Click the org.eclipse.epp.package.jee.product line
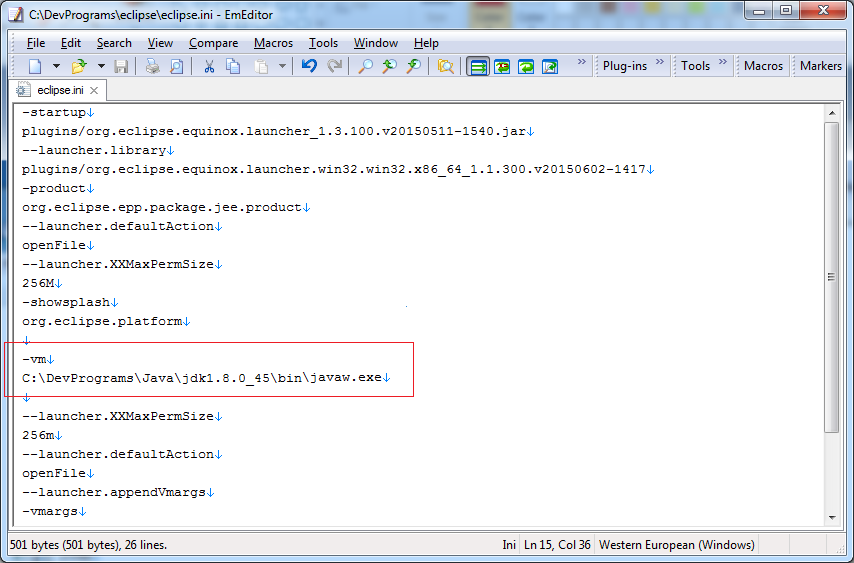The height and width of the screenshot is (563, 854). tap(166, 207)
